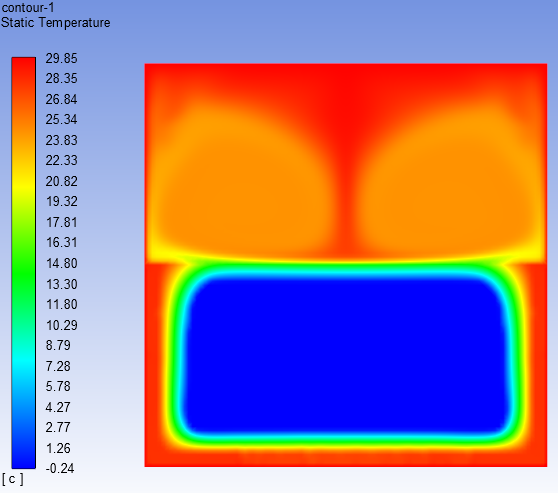Select the 16.31 legend value
The height and width of the screenshot is (493, 558).
[61, 243]
